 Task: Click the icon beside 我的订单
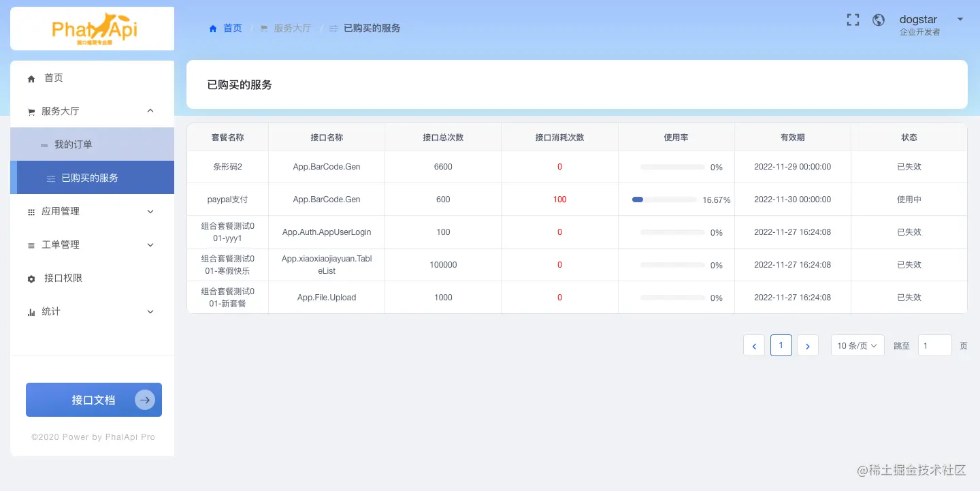(x=44, y=145)
